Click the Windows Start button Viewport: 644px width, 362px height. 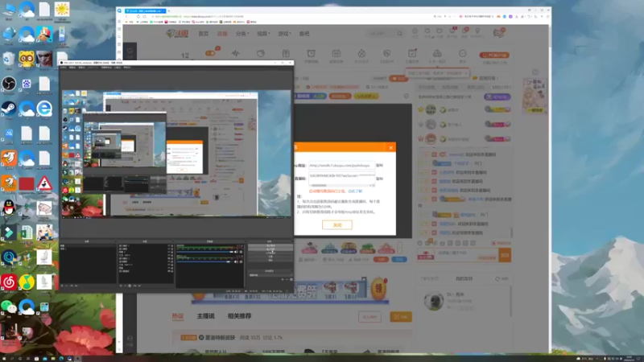tap(4, 359)
